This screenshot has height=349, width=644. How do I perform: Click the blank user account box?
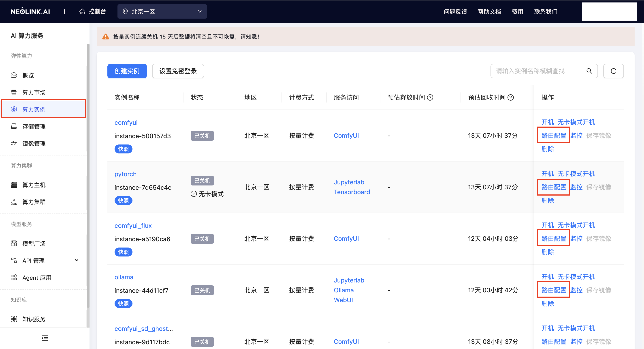pos(609,11)
